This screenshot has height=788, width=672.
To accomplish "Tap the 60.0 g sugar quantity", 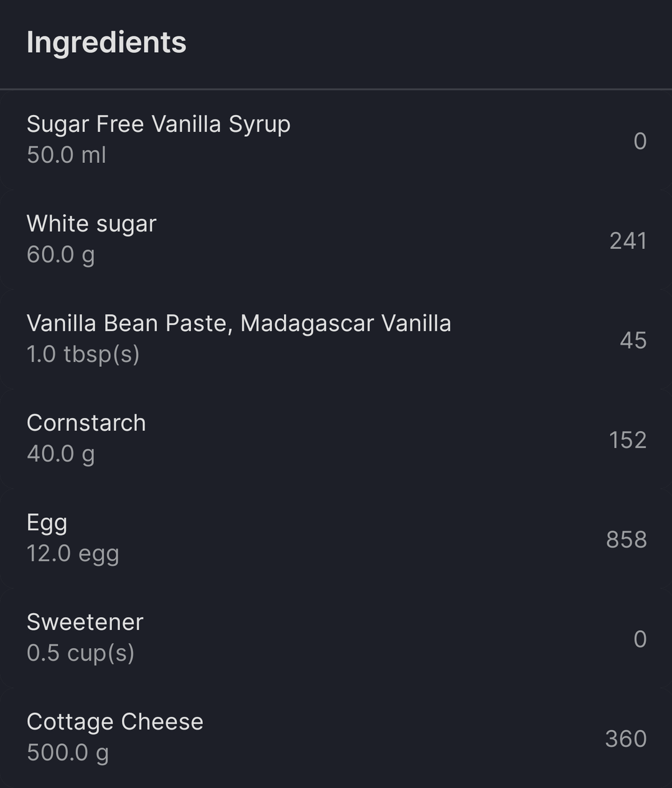I will tap(61, 255).
